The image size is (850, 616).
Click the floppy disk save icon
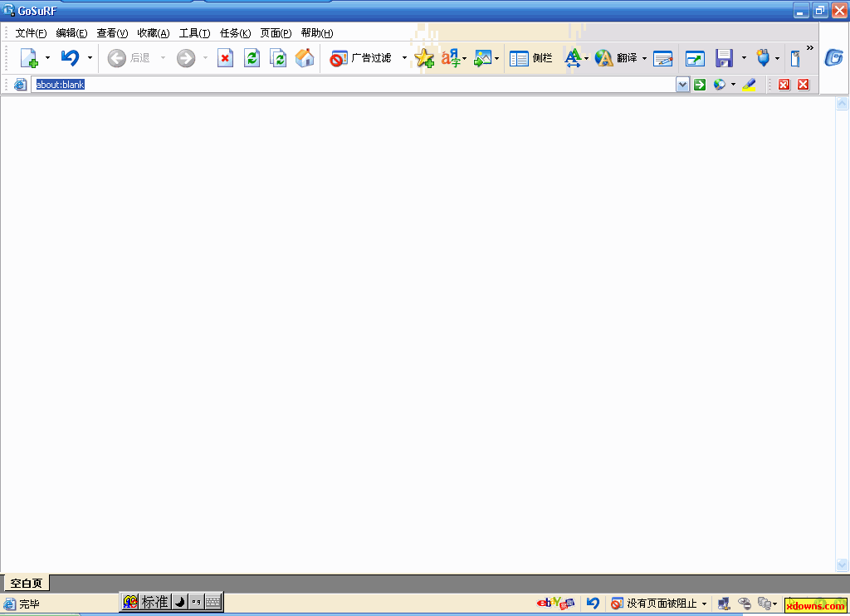[x=724, y=57]
